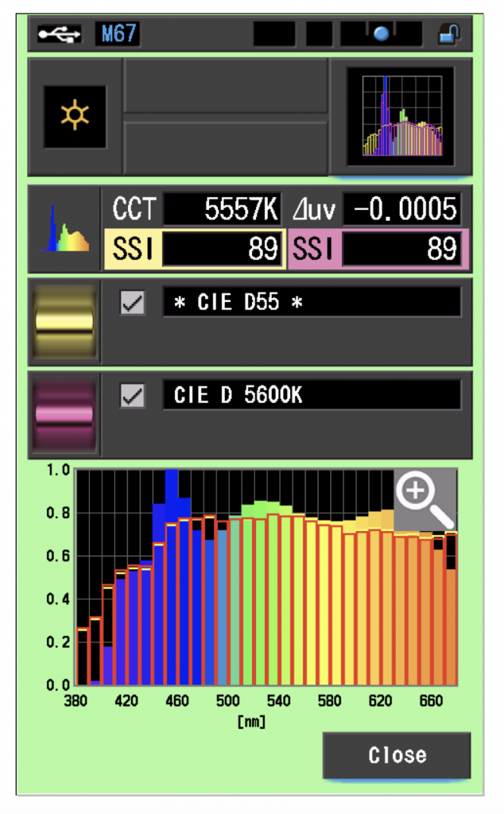Uncheck the CIE D55 reference checkbox
The width and height of the screenshot is (504, 814).
(x=132, y=302)
